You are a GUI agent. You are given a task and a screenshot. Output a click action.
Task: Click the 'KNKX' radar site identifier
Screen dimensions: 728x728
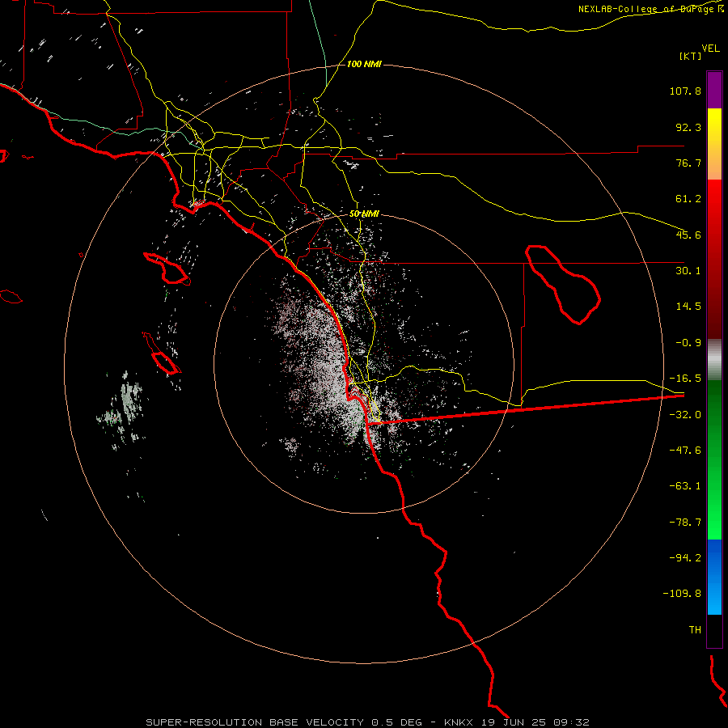click(459, 722)
